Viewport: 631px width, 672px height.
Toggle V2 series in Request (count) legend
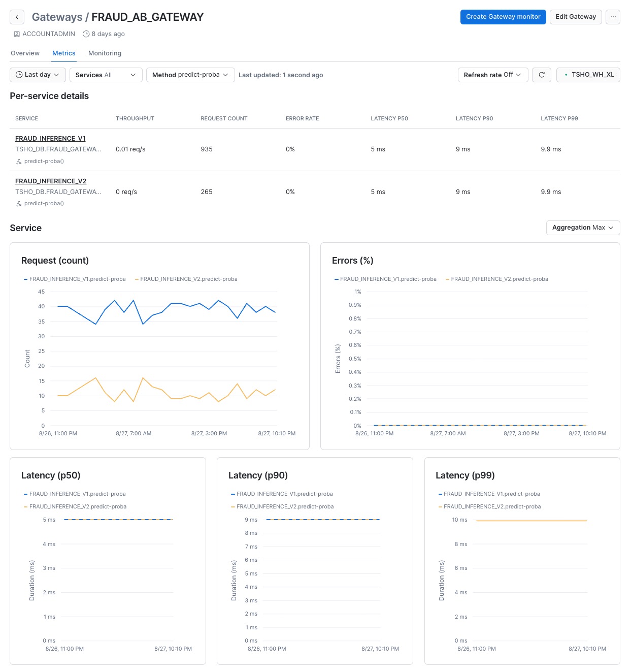tap(186, 279)
